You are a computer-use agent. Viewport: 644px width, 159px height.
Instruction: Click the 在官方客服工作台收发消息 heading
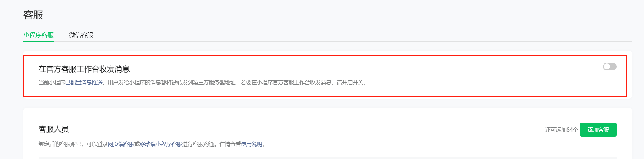[84, 69]
